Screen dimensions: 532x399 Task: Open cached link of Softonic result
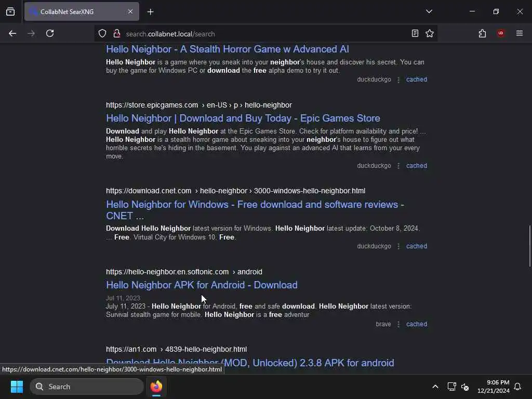[417, 324]
